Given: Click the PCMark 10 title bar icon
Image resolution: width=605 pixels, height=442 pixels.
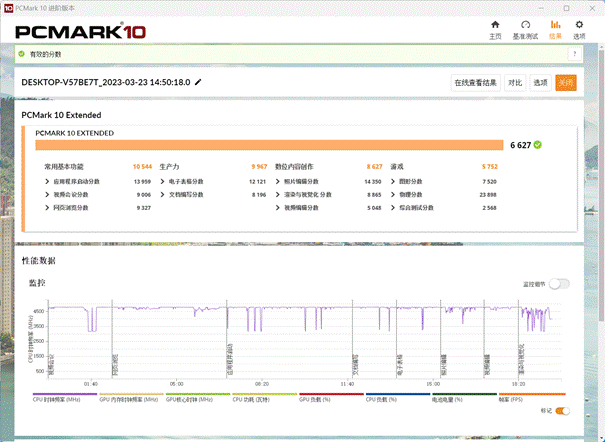Looking at the screenshot, I should [x=7, y=6].
